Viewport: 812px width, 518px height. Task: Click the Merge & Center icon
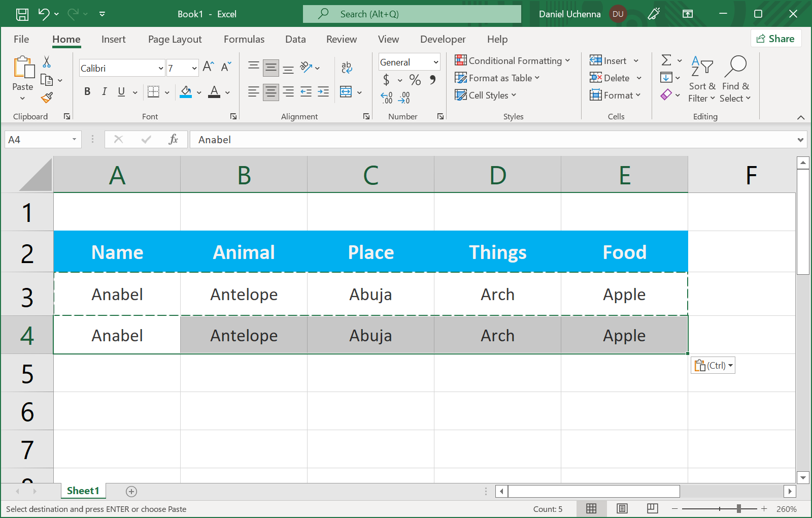(346, 92)
